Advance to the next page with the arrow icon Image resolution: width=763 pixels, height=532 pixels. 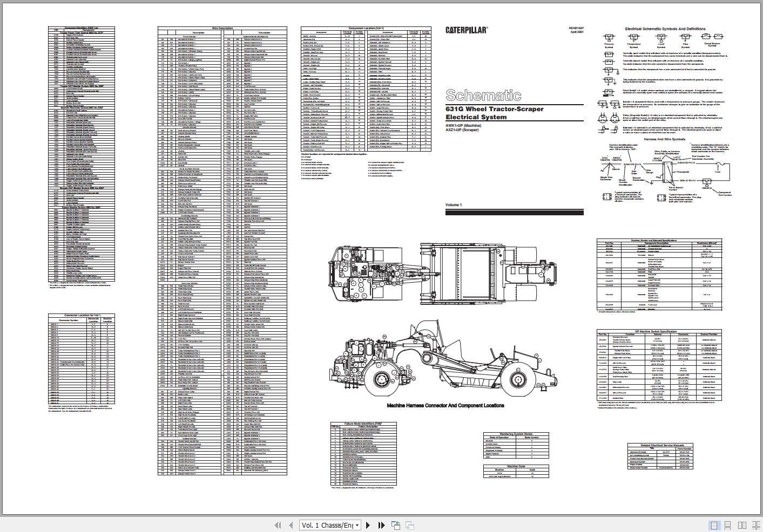pyautogui.click(x=368, y=524)
